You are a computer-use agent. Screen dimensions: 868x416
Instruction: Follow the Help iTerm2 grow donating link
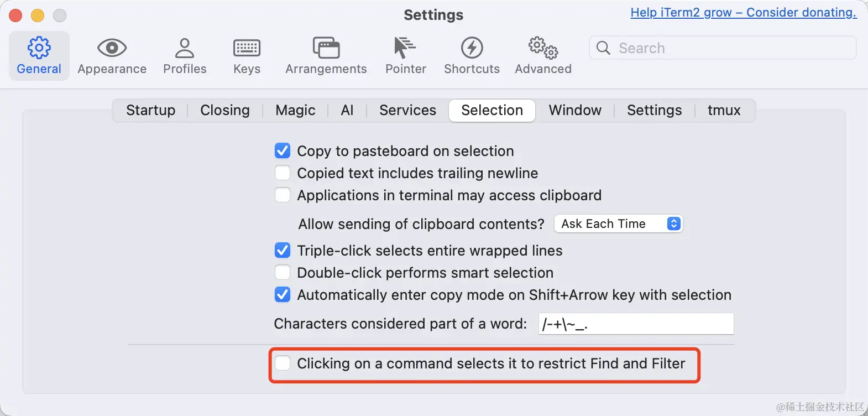[x=744, y=13]
